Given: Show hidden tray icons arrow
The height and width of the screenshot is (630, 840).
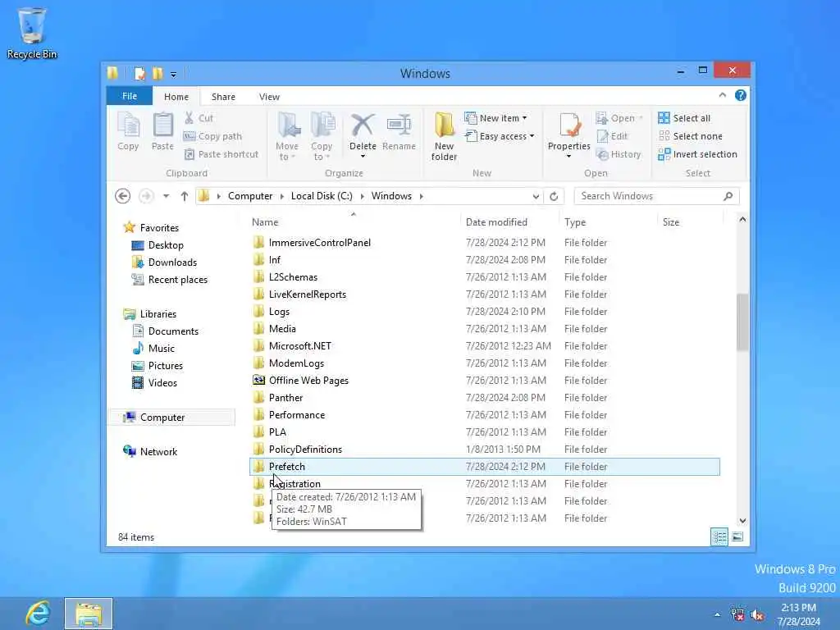Looking at the screenshot, I should pyautogui.click(x=717, y=615).
